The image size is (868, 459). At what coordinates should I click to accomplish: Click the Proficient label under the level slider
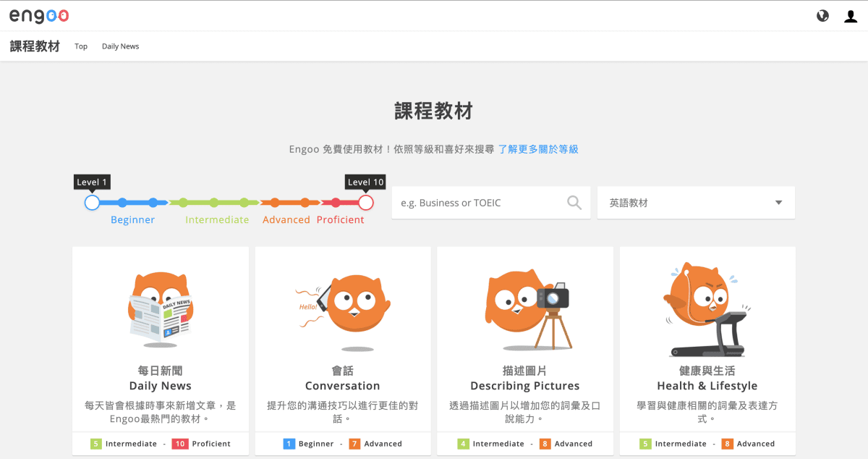click(x=341, y=220)
